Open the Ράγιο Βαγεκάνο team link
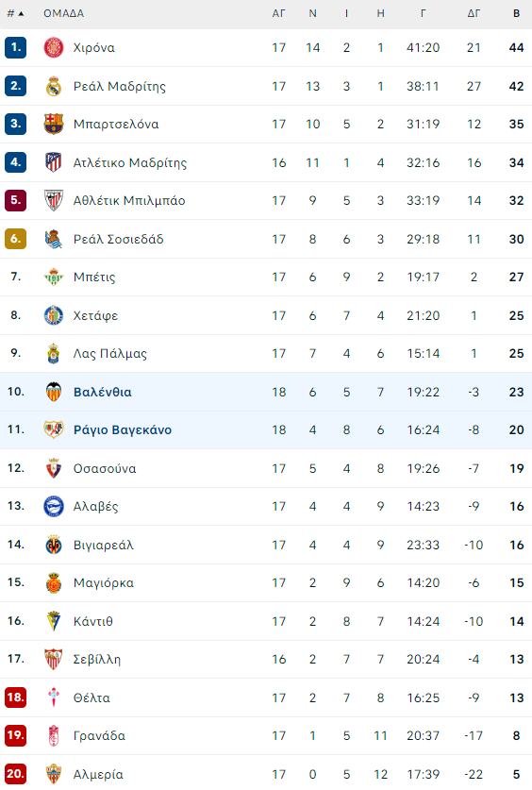The width and height of the screenshot is (532, 790). [x=123, y=429]
